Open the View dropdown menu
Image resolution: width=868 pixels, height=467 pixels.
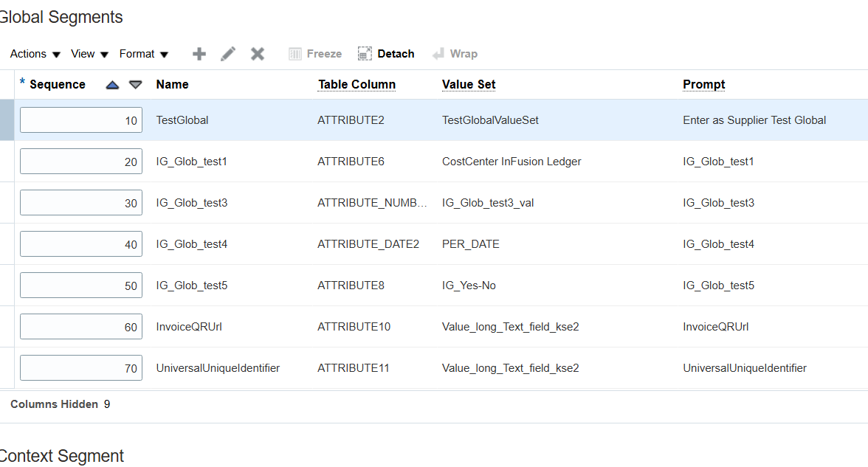pos(89,54)
